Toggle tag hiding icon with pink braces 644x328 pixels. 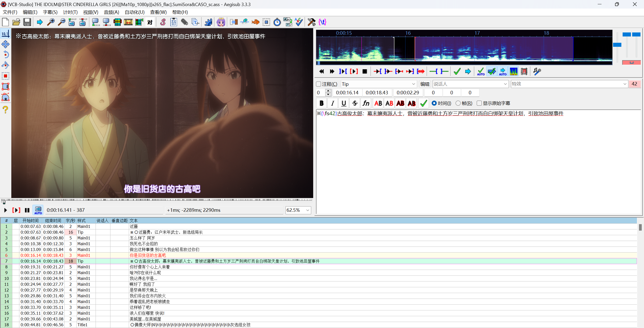click(x=322, y=22)
